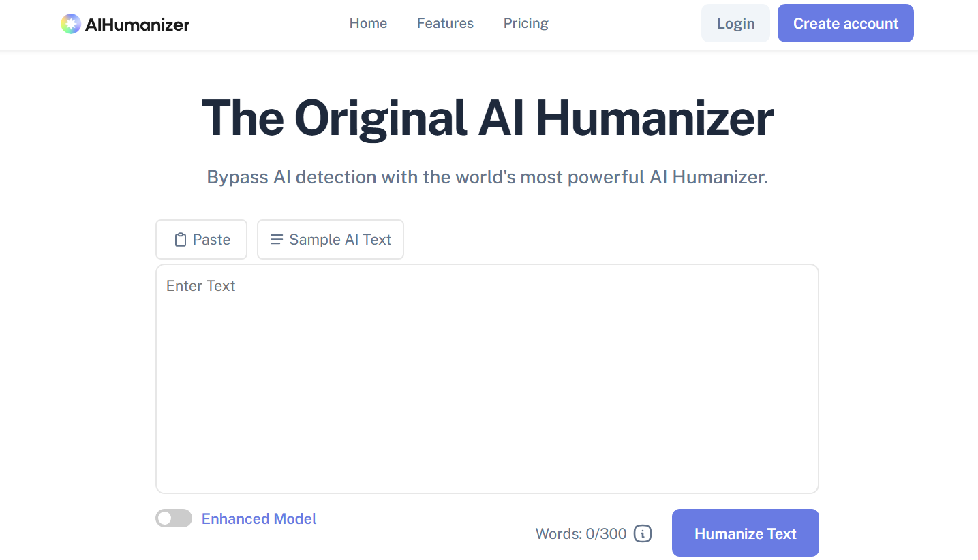Screen dimensions: 978x560
Task: Click Create account
Action: click(845, 22)
